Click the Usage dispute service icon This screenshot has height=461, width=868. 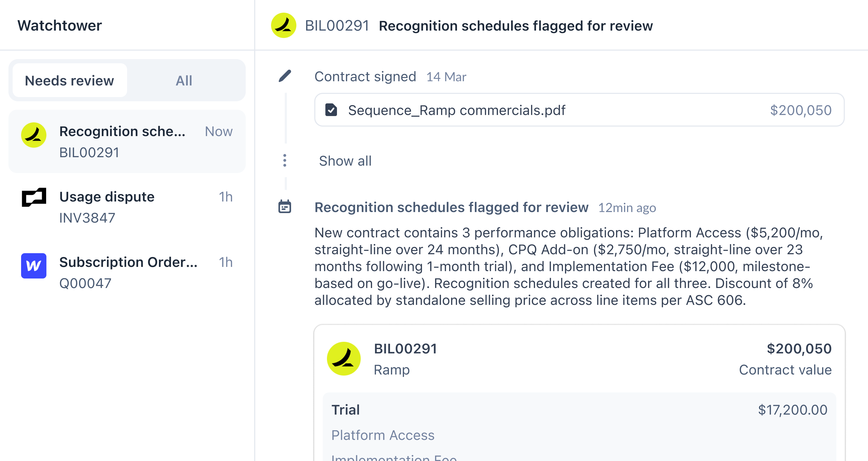(33, 198)
